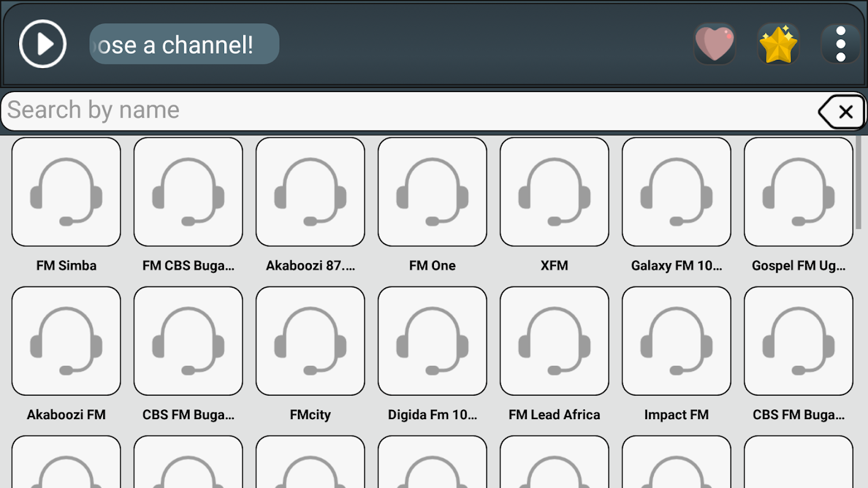
Task: Tap the 'FM Lead Africa' station name
Action: point(555,415)
